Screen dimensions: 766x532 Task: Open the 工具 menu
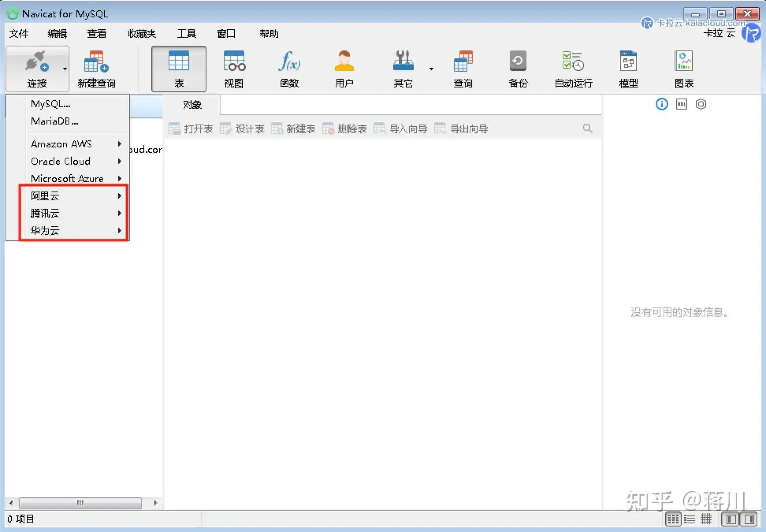[x=186, y=33]
